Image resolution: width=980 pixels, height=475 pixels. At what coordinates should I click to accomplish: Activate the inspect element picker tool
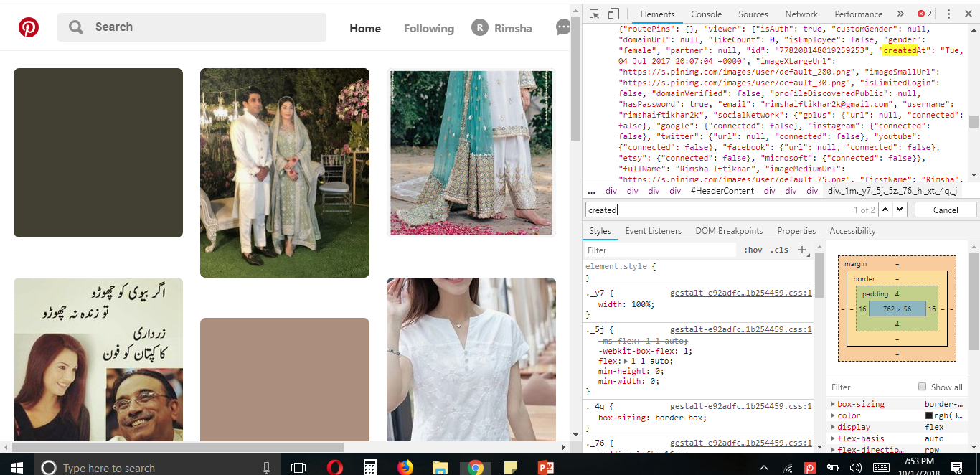595,14
